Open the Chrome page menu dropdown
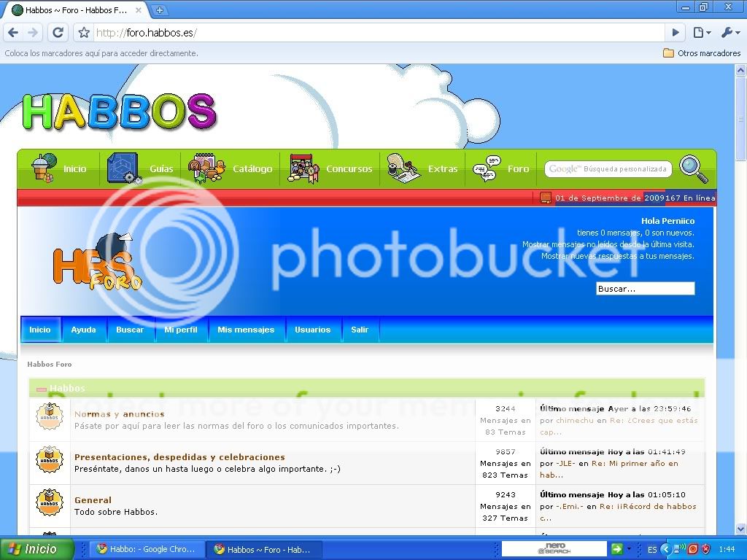This screenshot has height=560, width=747. coord(701,32)
